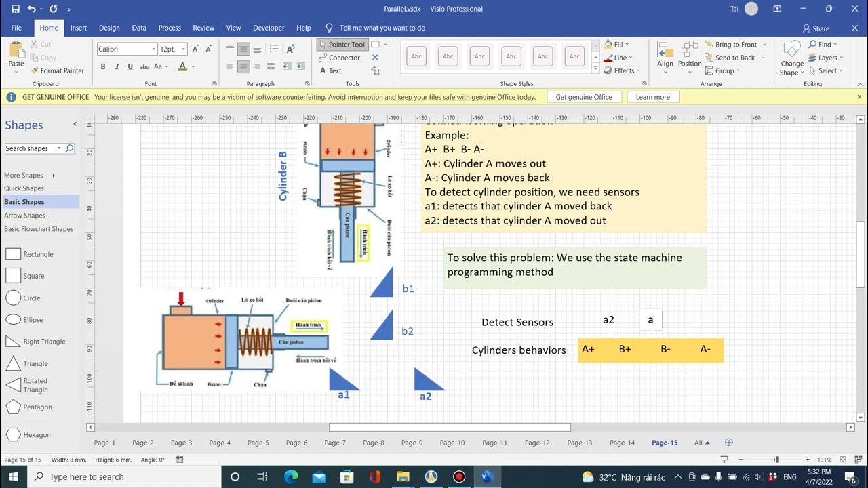Justify the paragraph text
The image size is (868, 488).
271,66
